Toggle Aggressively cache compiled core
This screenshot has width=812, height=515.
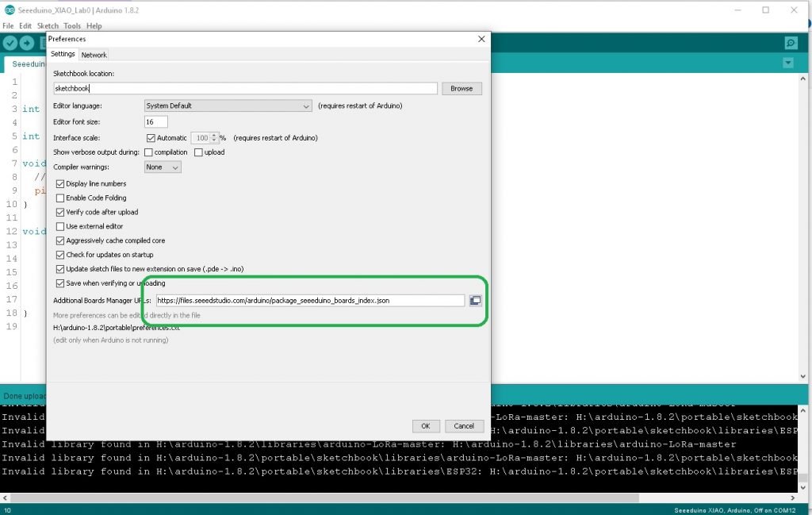click(60, 241)
